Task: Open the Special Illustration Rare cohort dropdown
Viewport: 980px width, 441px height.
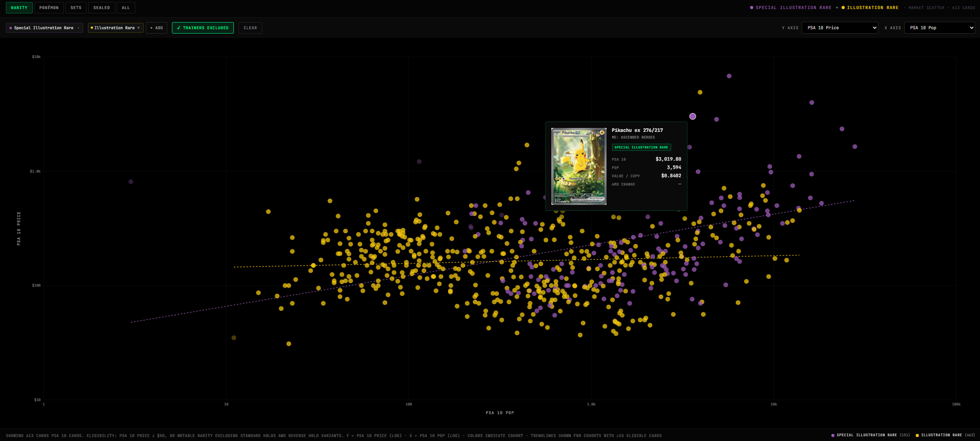Action: pyautogui.click(x=45, y=28)
